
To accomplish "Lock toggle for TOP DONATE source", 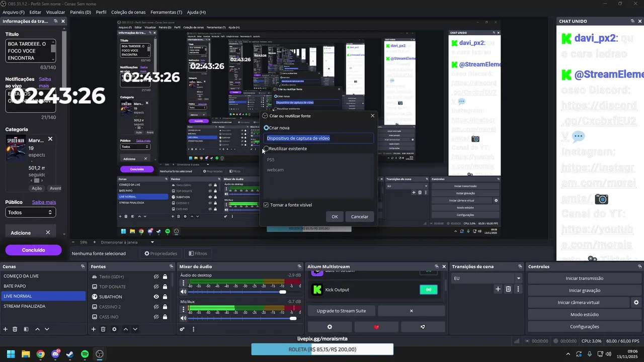I will (165, 287).
